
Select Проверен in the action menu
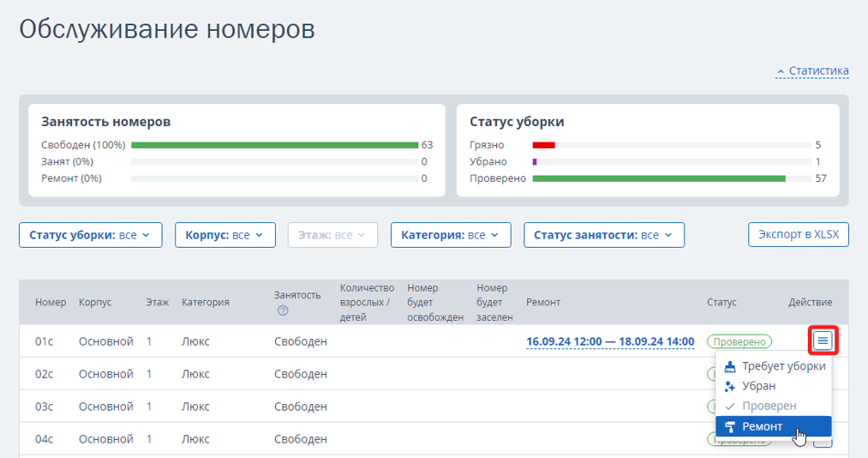click(774, 407)
